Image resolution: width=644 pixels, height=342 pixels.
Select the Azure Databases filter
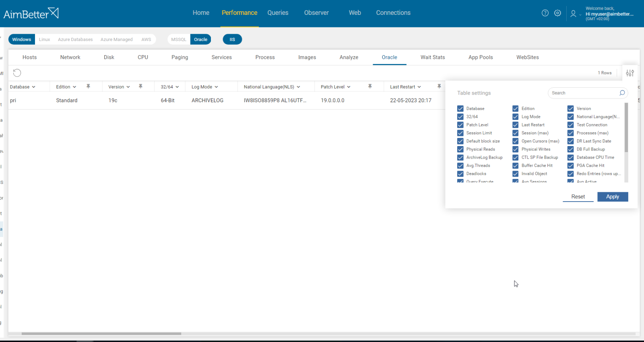pos(75,39)
